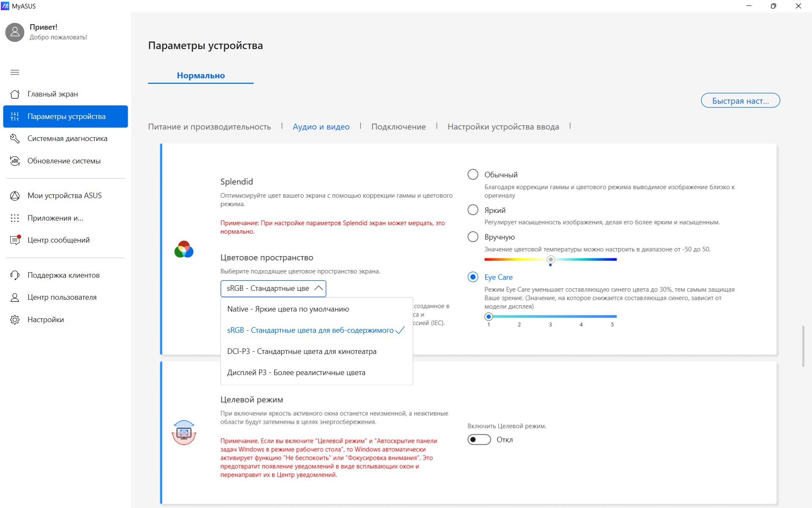Switch to Подключение tab
The image size is (812, 508).
click(x=398, y=127)
